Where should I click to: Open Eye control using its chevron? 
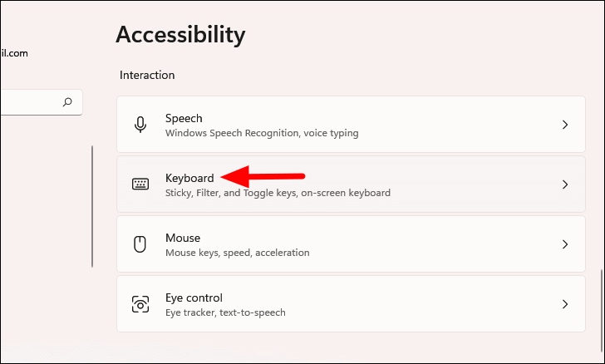click(x=565, y=304)
